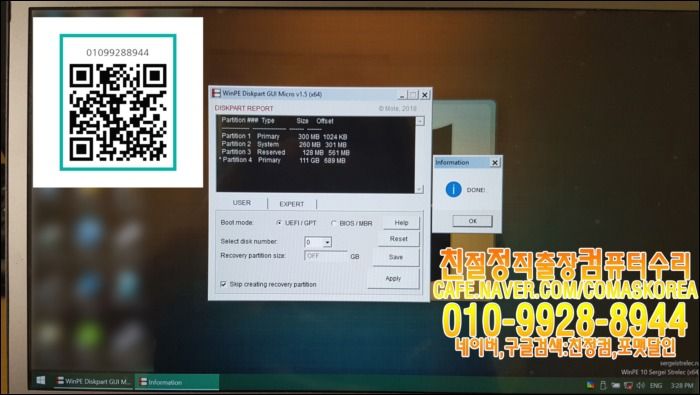Toggle Skip creating recovery partition checkbox
The width and height of the screenshot is (700, 395).
pyautogui.click(x=223, y=284)
